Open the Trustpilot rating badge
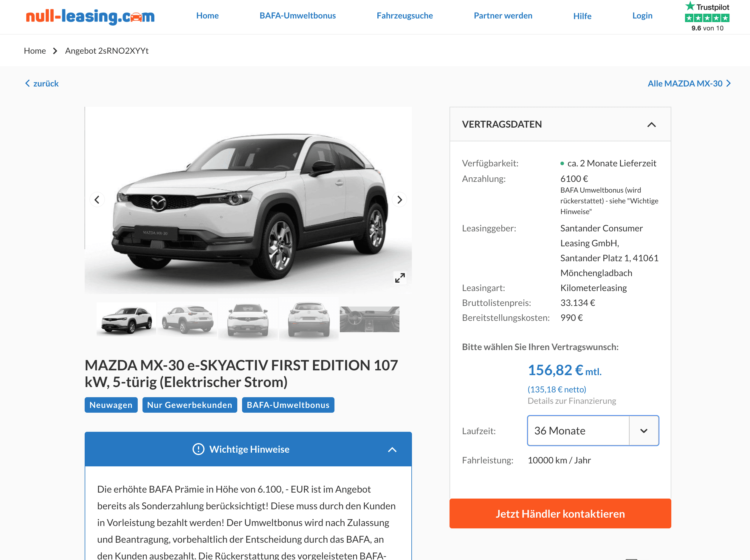Image resolution: width=750 pixels, height=560 pixels. click(x=707, y=16)
